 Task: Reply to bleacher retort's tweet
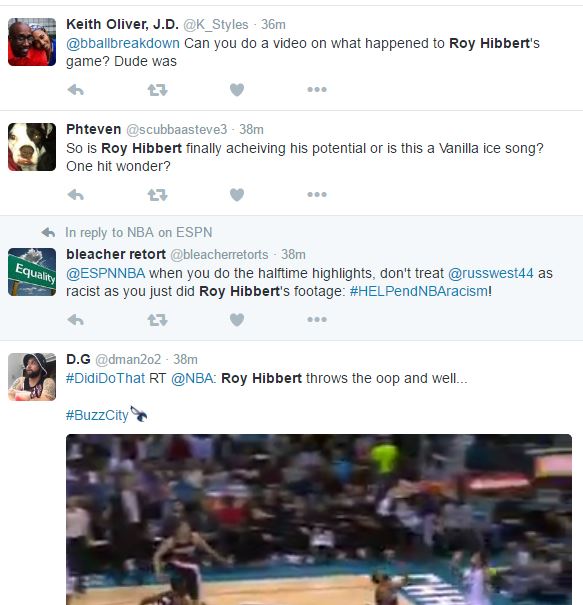[76, 320]
